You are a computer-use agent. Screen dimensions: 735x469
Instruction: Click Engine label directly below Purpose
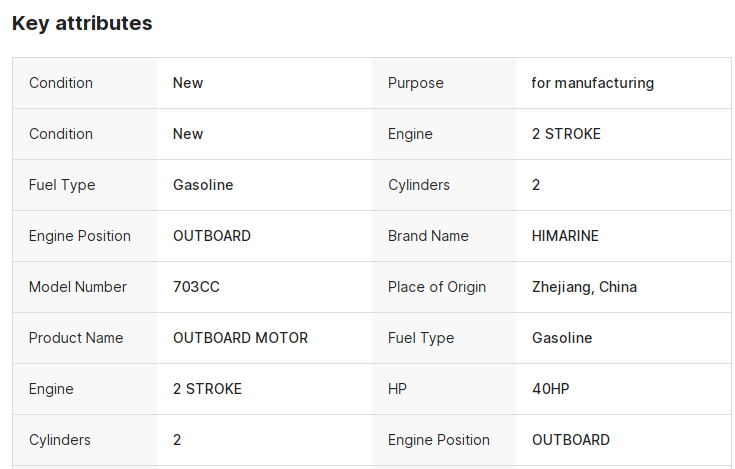[410, 134]
